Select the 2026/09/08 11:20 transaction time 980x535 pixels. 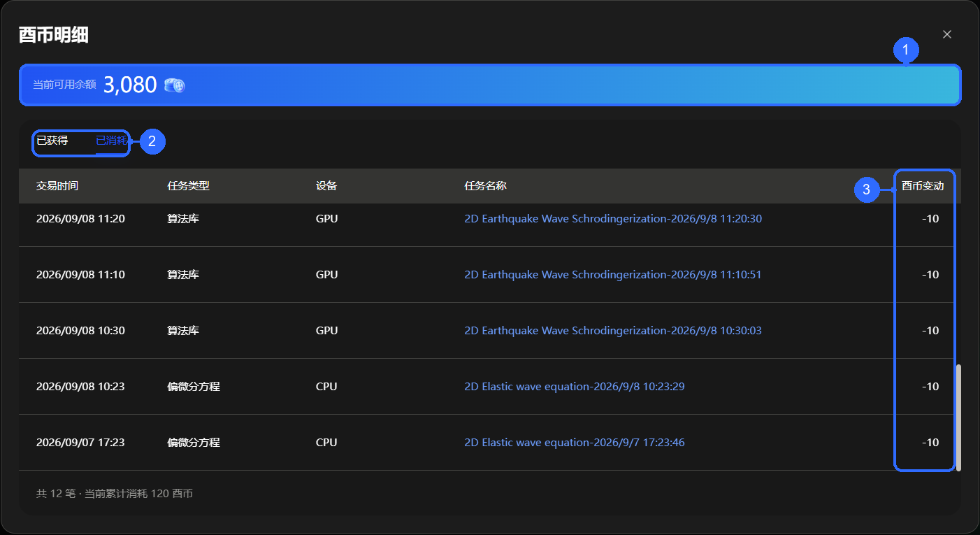point(80,219)
